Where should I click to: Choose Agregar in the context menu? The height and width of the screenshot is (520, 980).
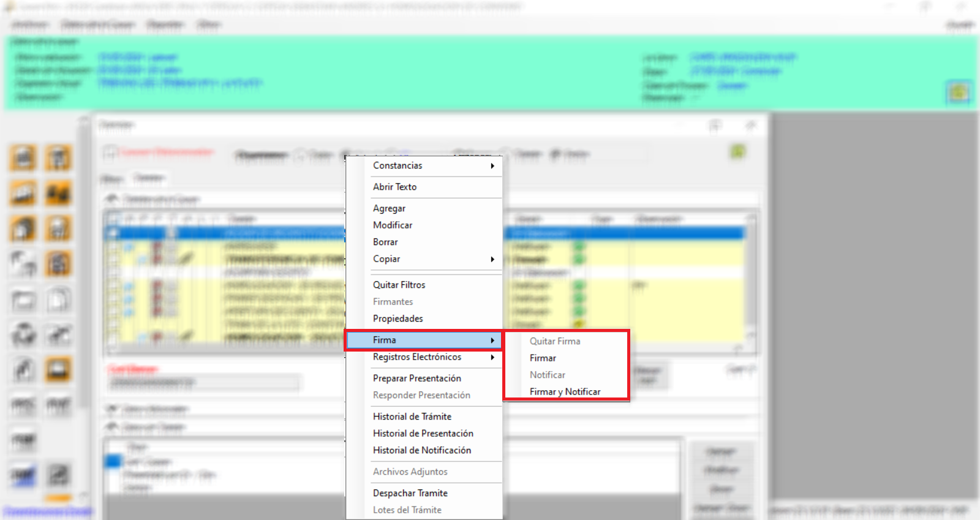pyautogui.click(x=390, y=208)
